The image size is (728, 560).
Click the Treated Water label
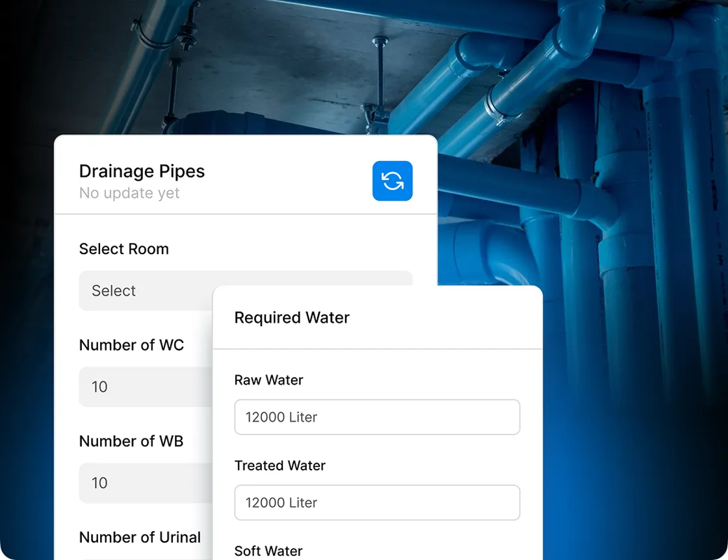pos(279,465)
